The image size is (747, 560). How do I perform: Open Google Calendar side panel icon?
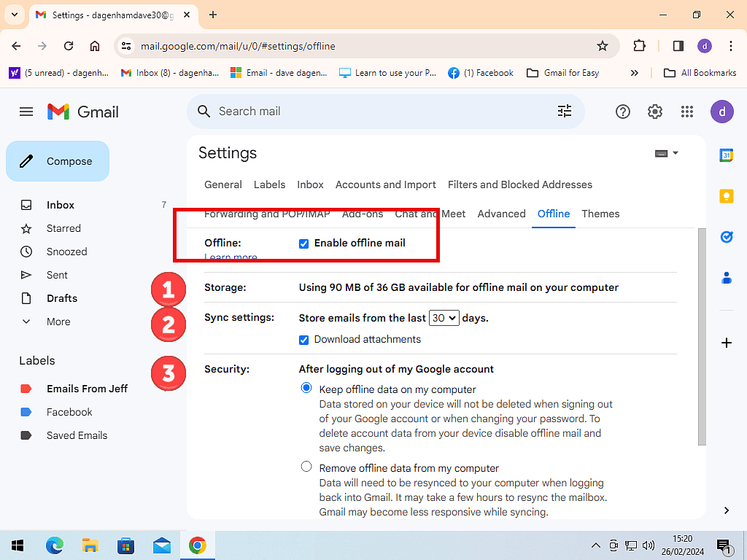coord(726,155)
